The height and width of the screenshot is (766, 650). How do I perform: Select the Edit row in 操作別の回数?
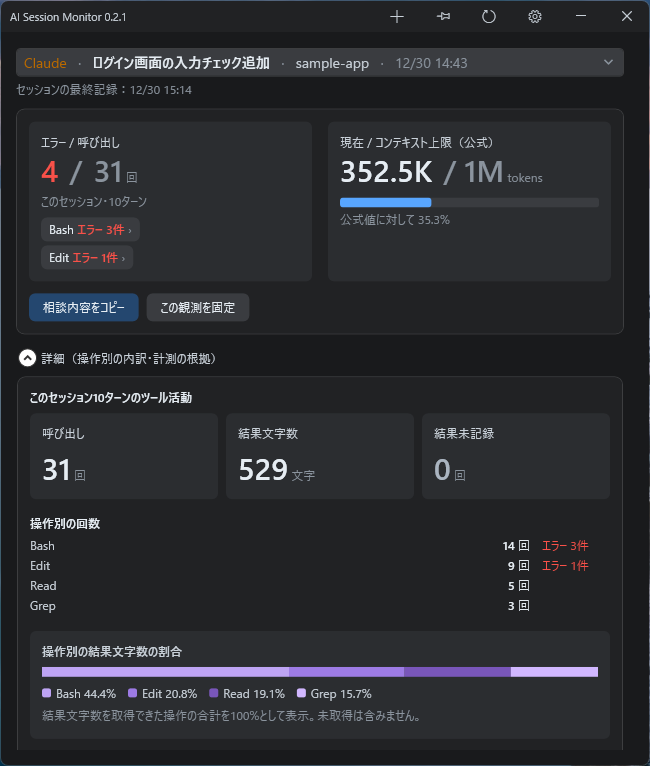click(320, 566)
